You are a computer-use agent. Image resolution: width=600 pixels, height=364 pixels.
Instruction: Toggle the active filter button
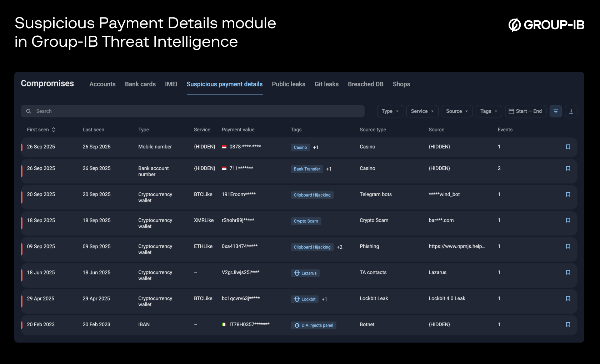(x=556, y=111)
